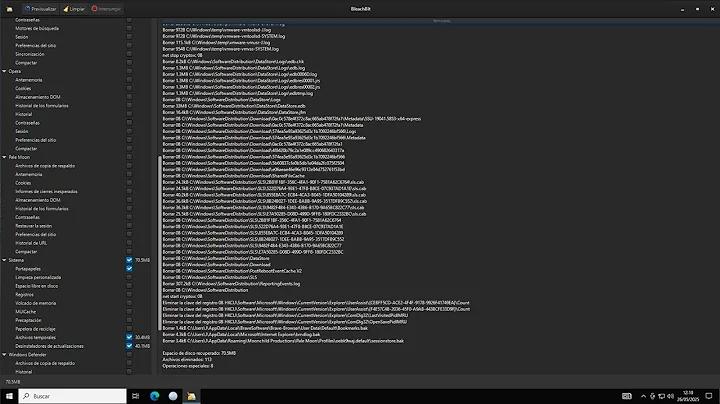The image size is (720, 404).
Task: Check the Pale Moon group checkbox
Action: tap(129, 157)
